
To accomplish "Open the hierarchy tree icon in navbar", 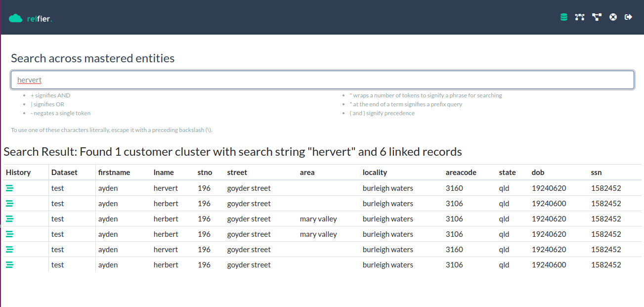I will point(597,16).
